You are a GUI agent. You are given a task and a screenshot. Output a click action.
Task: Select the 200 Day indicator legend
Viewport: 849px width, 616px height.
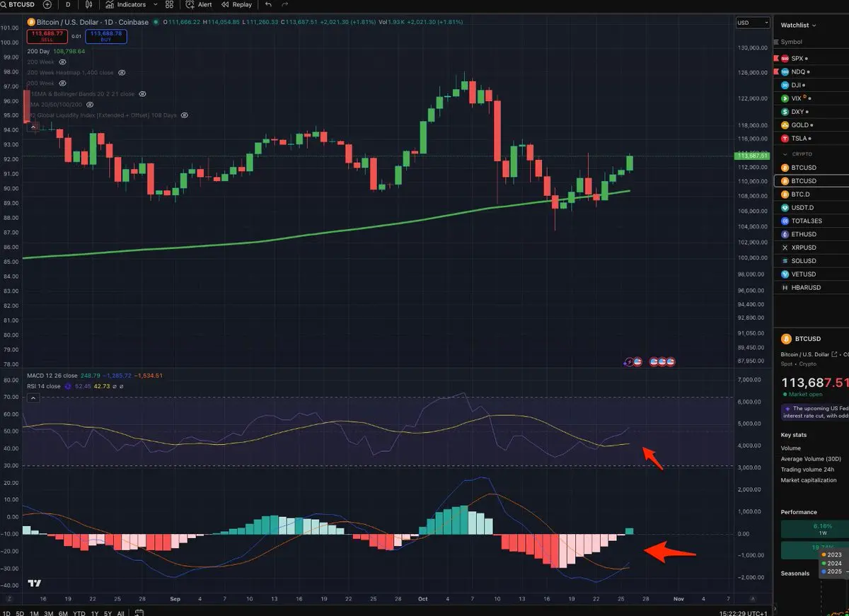(x=56, y=52)
